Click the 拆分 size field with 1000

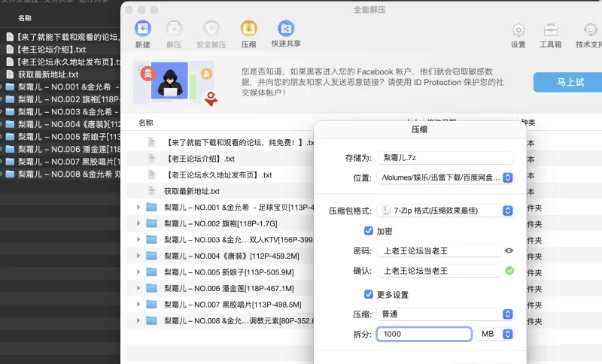[424, 334]
